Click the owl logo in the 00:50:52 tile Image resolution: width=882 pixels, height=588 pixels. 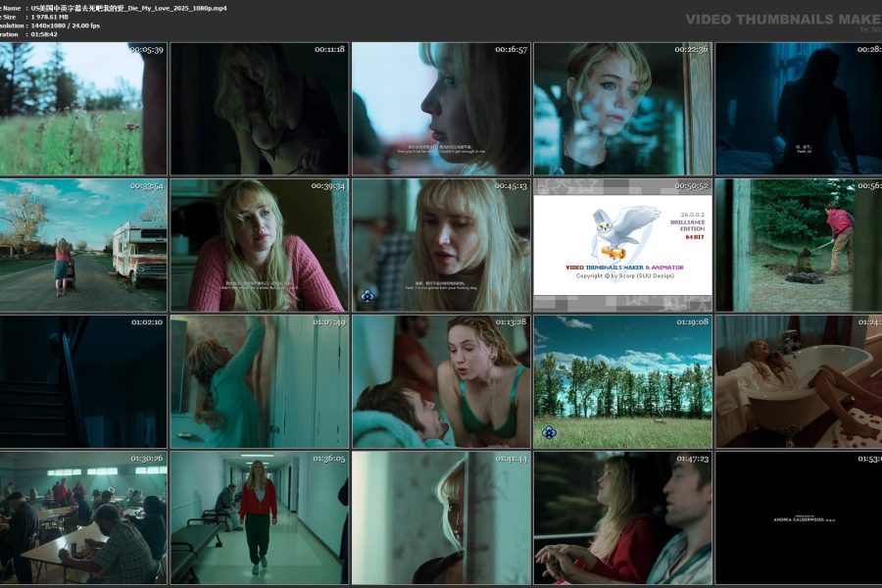[x=624, y=232]
